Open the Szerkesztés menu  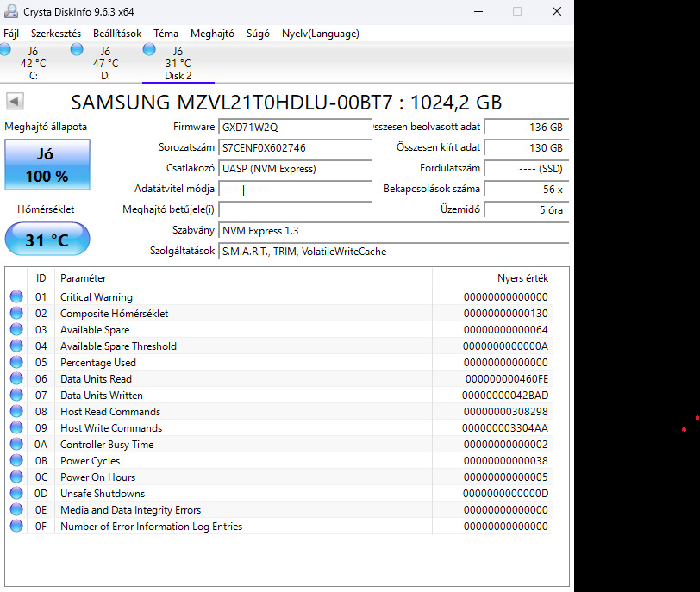pyautogui.click(x=56, y=34)
